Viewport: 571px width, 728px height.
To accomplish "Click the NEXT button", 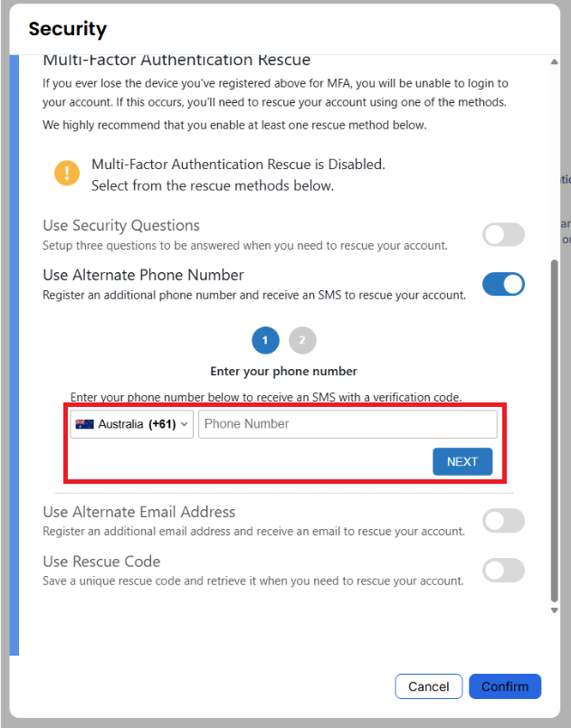I will [x=462, y=461].
